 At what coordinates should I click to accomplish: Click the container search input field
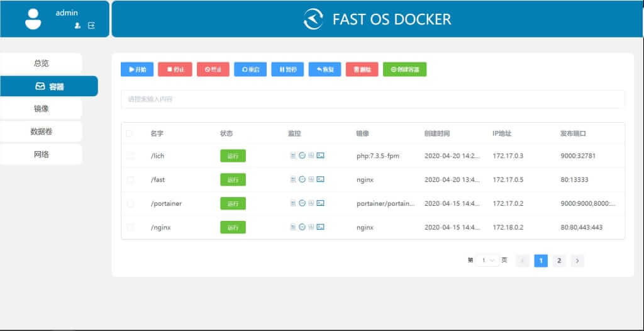(373, 99)
